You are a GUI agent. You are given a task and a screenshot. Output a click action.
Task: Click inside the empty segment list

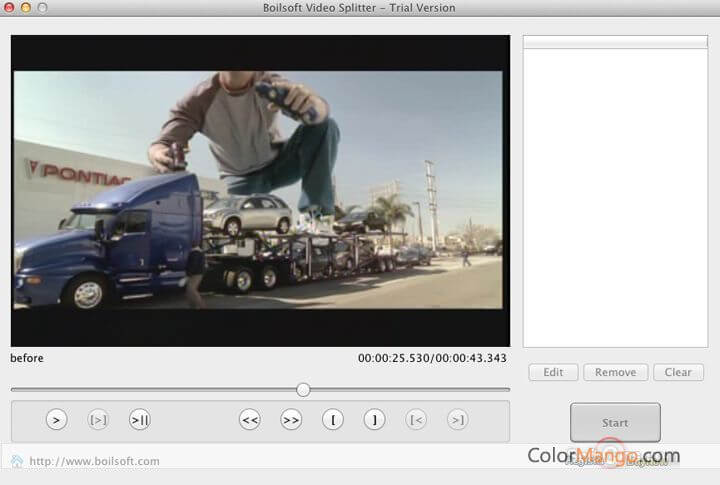pyautogui.click(x=615, y=200)
